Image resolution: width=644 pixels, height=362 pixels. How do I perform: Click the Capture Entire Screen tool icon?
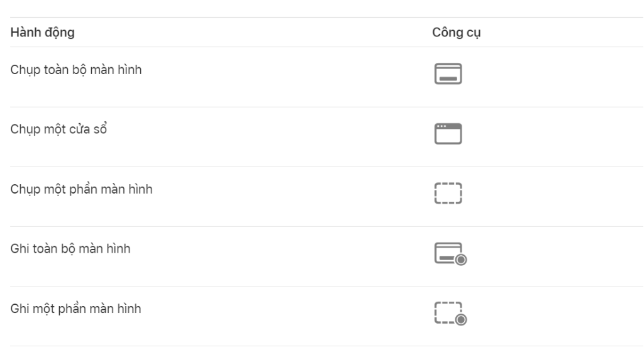[448, 74]
